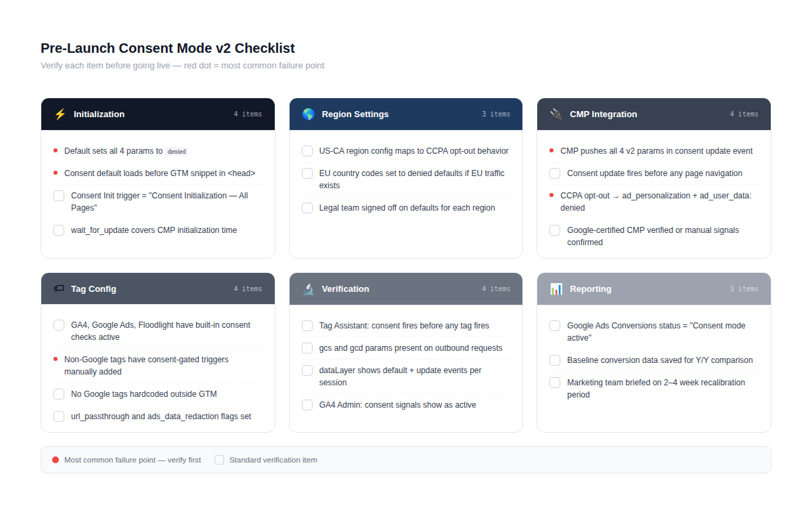Tick "GA4 Admin: consent signals" checkbox
This screenshot has height=514, width=812.
pos(307,405)
